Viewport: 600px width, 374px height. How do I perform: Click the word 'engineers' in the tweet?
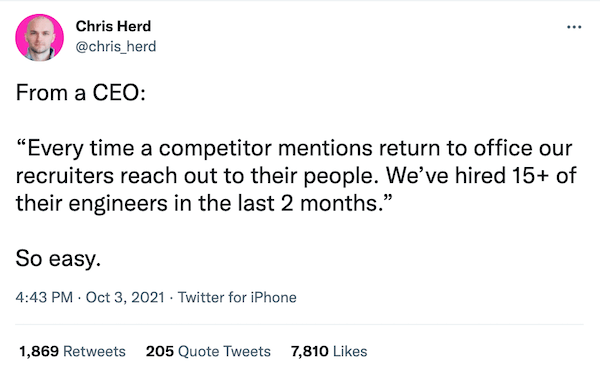pyautogui.click(x=118, y=204)
